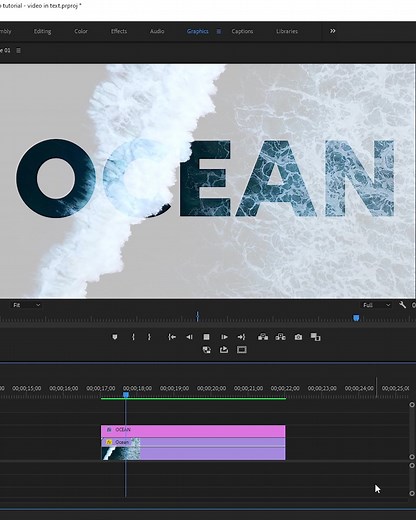Screen dimensions: 416x520
Task: Toggle proxies button
Action: [x=207, y=350]
